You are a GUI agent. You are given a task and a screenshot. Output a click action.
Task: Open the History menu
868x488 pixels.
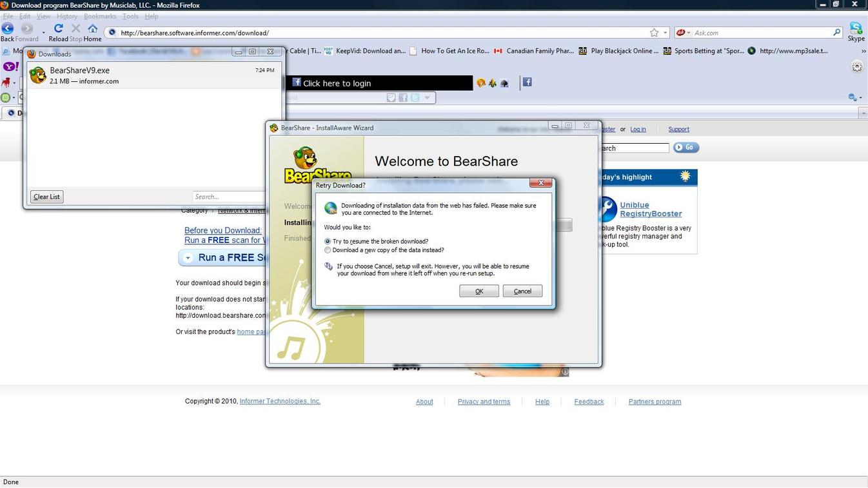click(x=67, y=16)
